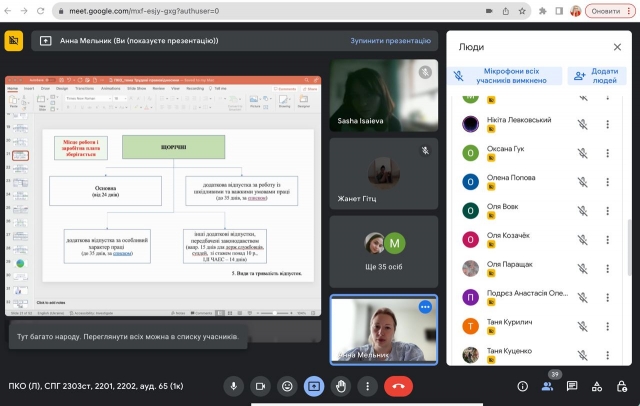Click the present screen button
640x406 pixels.
[314, 386]
